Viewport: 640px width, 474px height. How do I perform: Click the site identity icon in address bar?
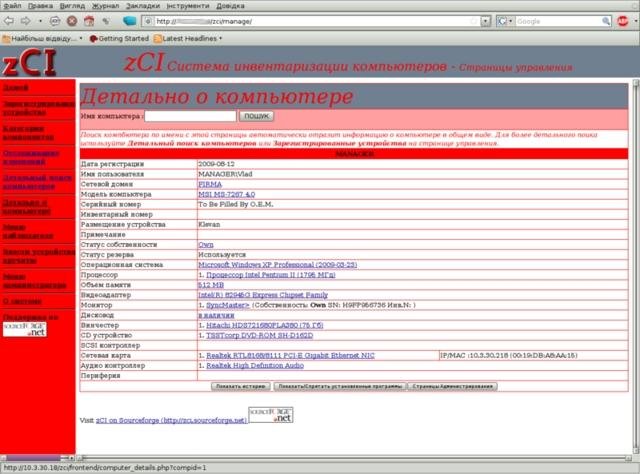(148, 21)
